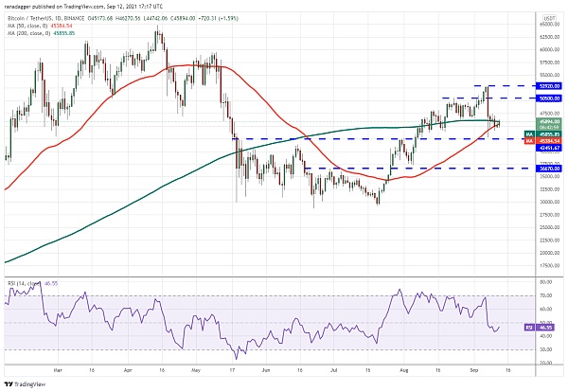Click the 30000.00 price axis label
Viewport: 568px width, 392px height.
coord(549,203)
